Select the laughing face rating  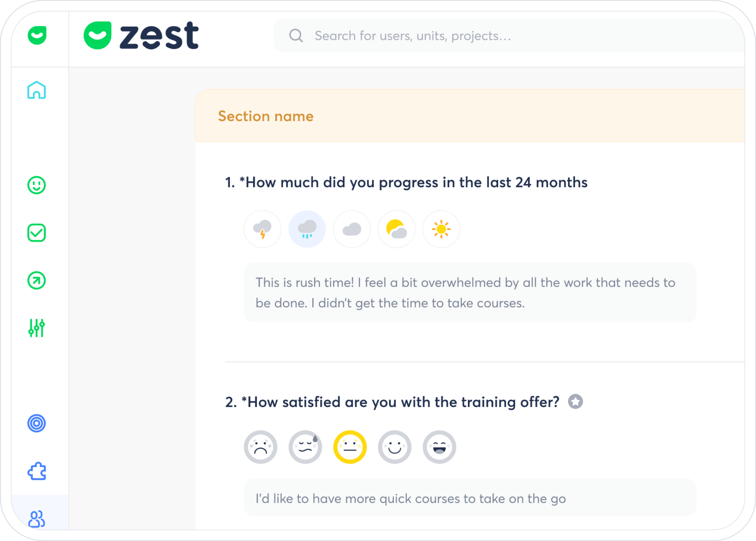[x=439, y=447]
